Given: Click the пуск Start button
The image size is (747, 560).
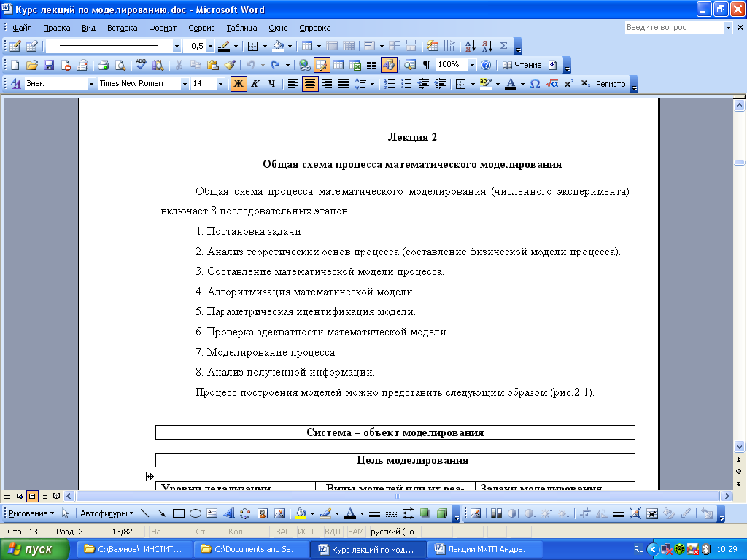Looking at the screenshot, I should 34,550.
